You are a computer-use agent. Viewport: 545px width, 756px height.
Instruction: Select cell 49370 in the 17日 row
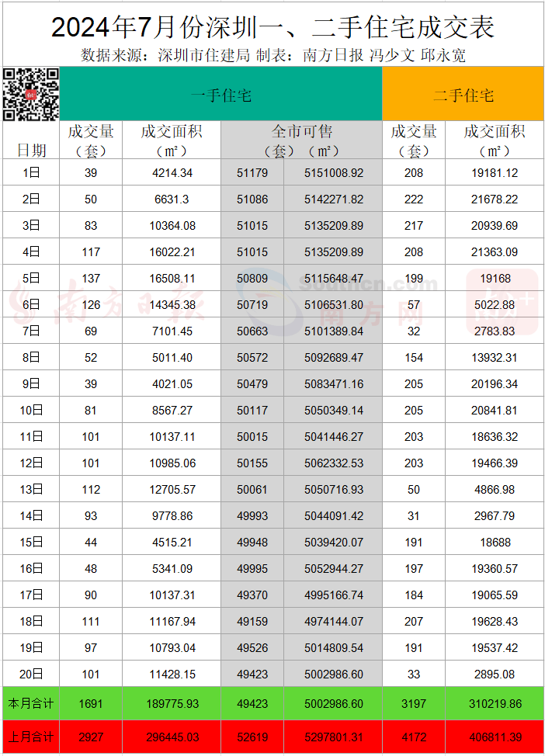point(252,595)
